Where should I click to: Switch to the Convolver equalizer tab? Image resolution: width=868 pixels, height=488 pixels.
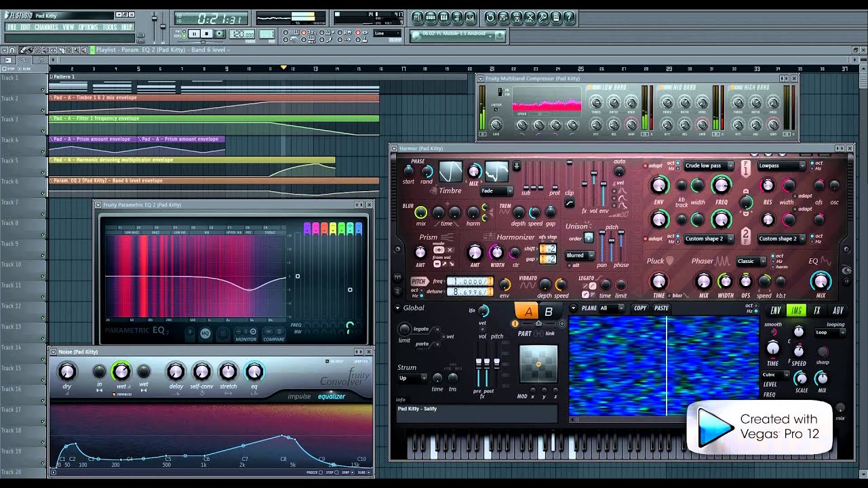[x=332, y=396]
